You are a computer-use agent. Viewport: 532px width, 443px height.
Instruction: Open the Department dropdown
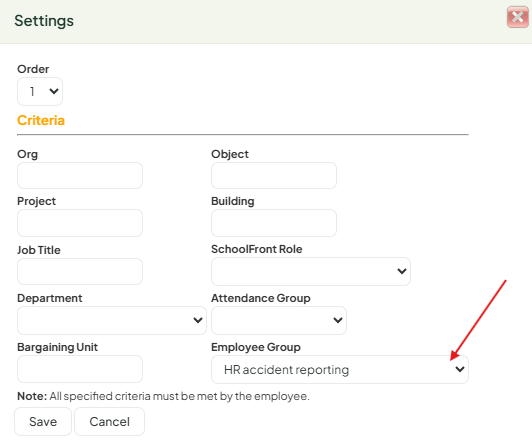[x=112, y=320]
